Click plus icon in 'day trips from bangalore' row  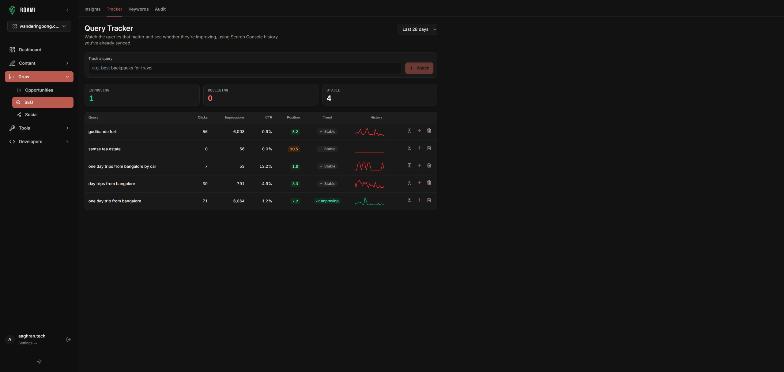point(419,183)
